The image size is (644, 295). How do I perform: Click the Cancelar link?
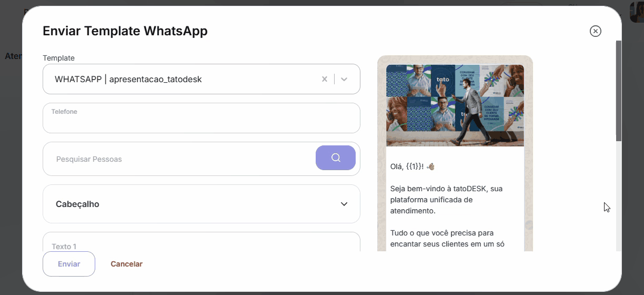click(126, 264)
